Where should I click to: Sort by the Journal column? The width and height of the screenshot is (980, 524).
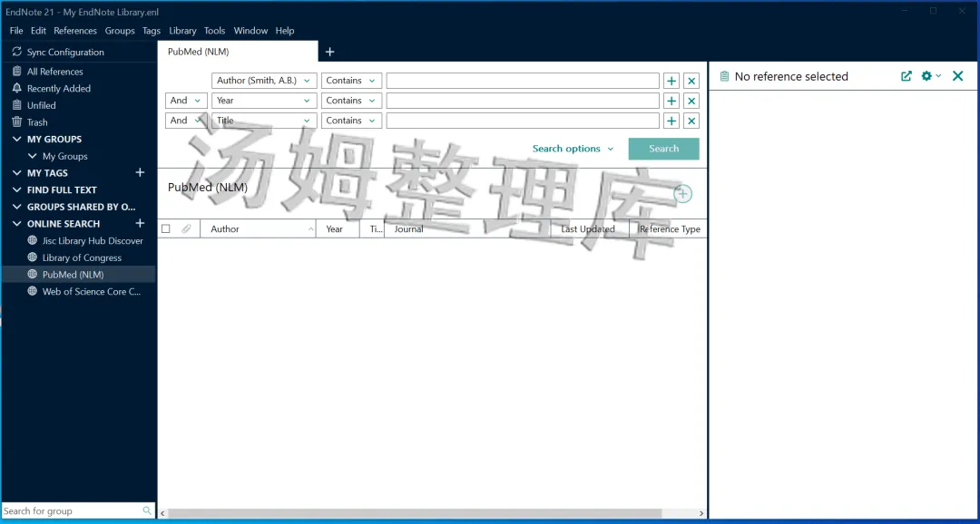click(467, 228)
